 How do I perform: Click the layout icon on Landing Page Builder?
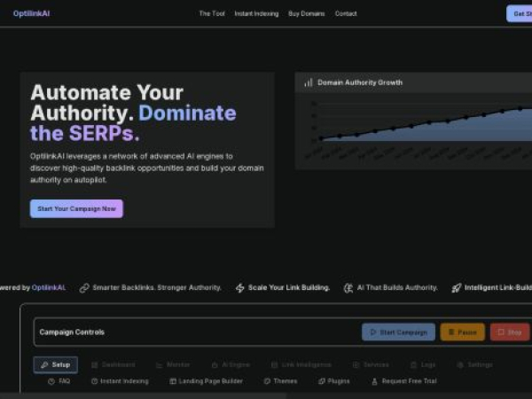pos(173,381)
